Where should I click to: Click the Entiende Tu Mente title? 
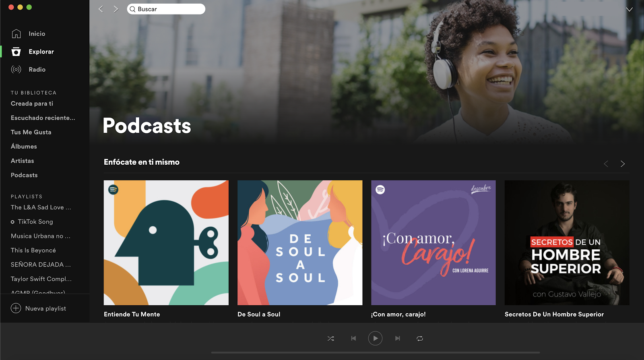pos(132,314)
